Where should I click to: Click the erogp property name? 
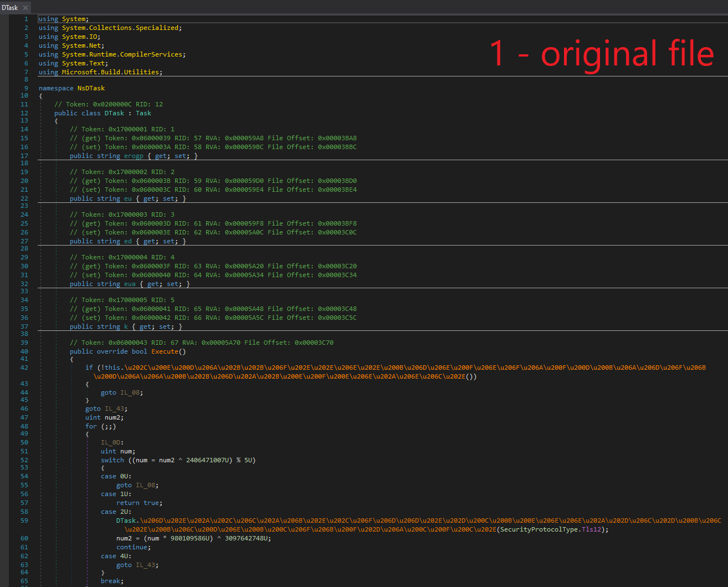coord(134,155)
